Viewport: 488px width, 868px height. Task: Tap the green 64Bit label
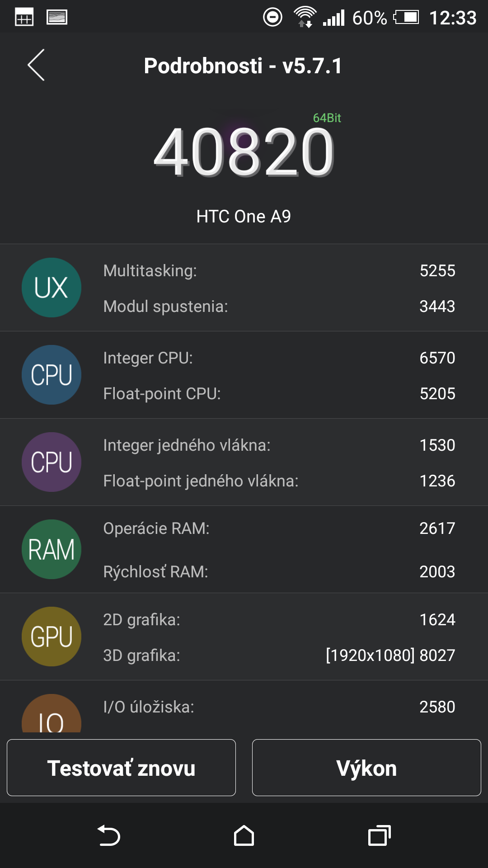pos(327,118)
